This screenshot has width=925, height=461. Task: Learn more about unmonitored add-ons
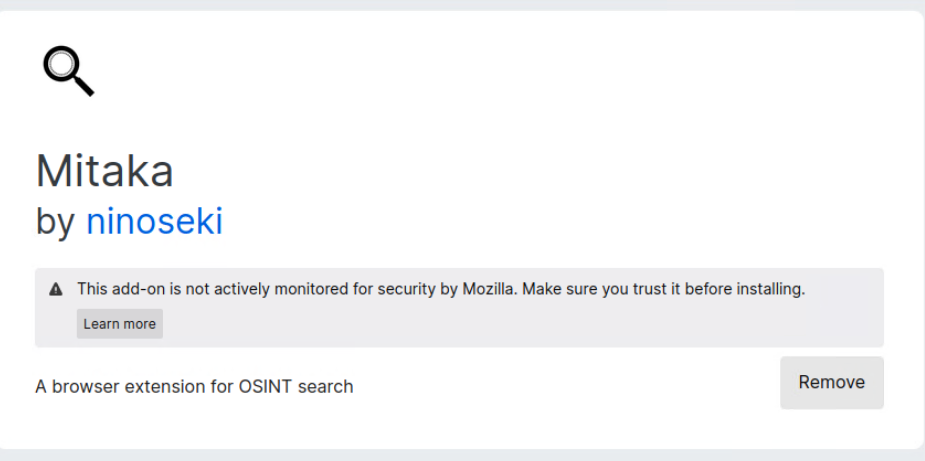[120, 323]
